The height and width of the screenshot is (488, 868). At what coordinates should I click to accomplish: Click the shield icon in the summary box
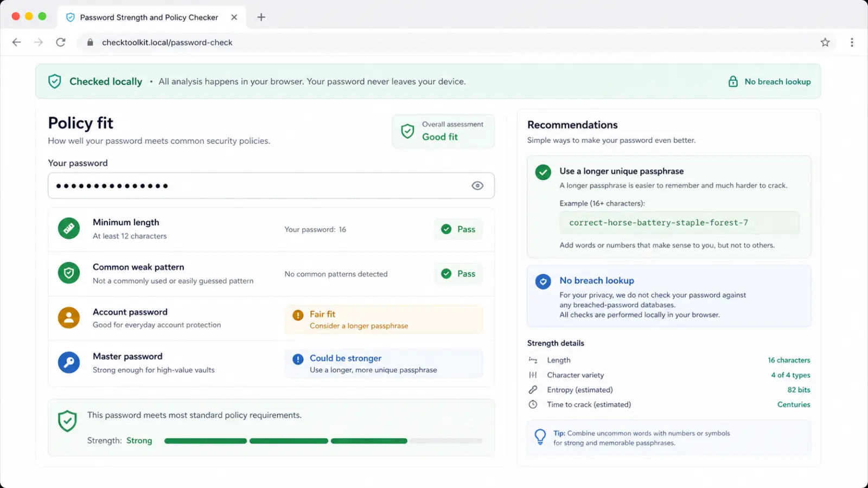pos(67,421)
